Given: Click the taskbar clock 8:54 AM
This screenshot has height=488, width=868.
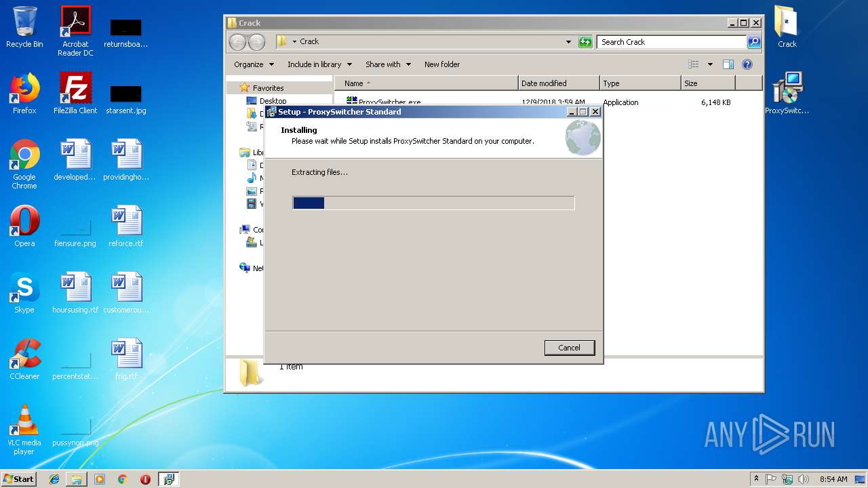Looking at the screenshot, I should click(x=833, y=479).
